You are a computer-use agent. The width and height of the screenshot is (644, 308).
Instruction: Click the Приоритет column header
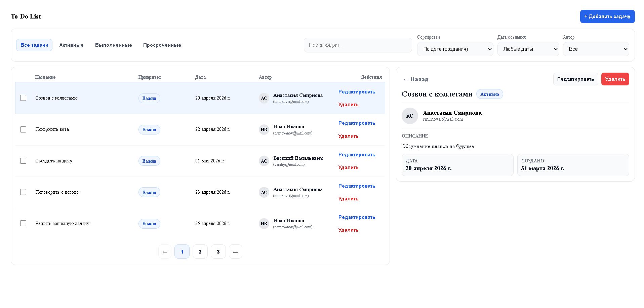[150, 77]
